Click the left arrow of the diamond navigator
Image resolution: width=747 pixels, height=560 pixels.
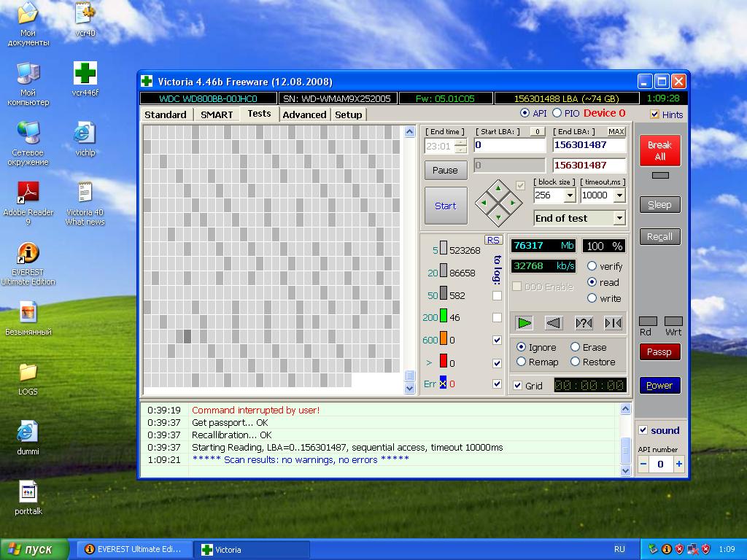tap(484, 203)
